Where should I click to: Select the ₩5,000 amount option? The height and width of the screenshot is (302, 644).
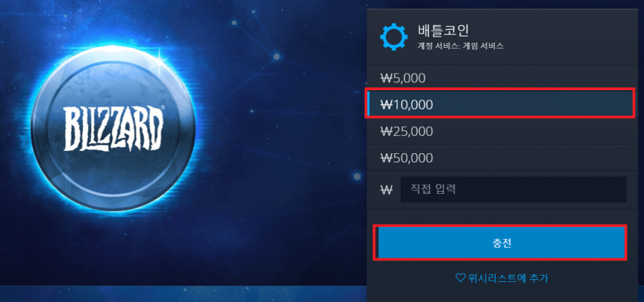pyautogui.click(x=505, y=78)
